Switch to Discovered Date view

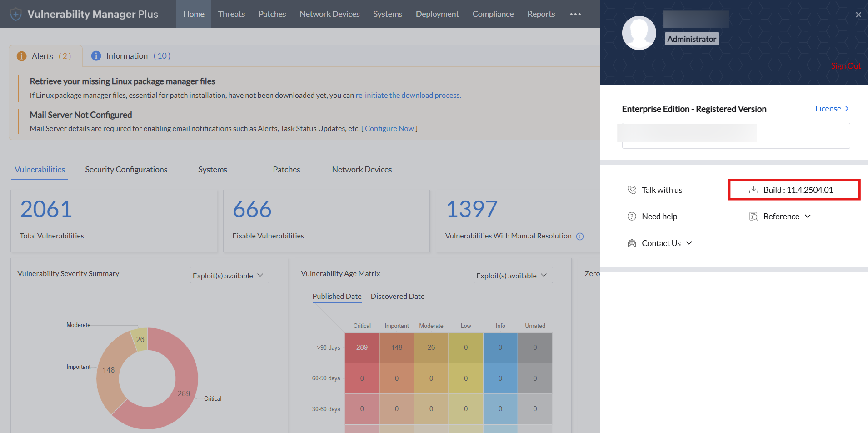click(x=398, y=297)
